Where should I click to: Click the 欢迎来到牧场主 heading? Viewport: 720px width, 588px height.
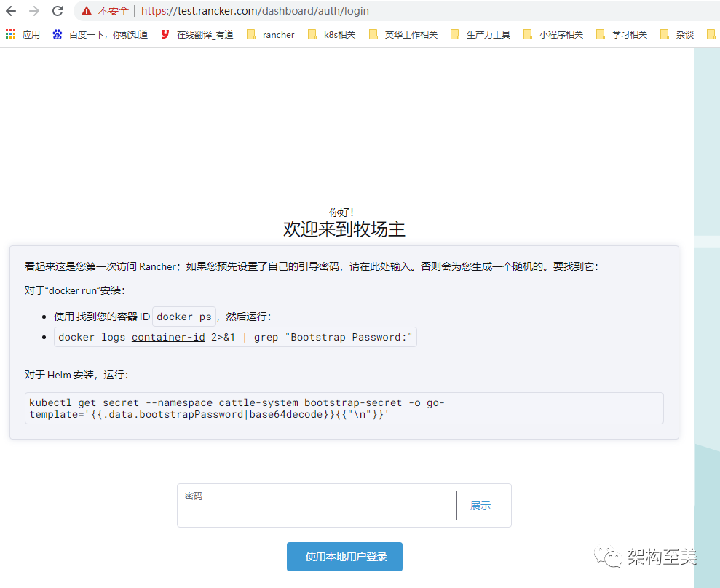344,229
